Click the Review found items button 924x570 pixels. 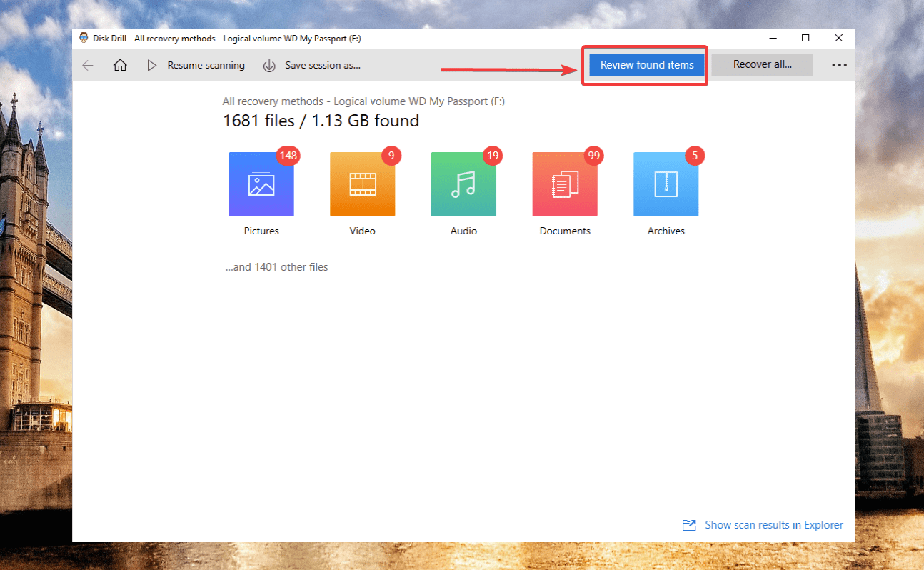pyautogui.click(x=647, y=65)
